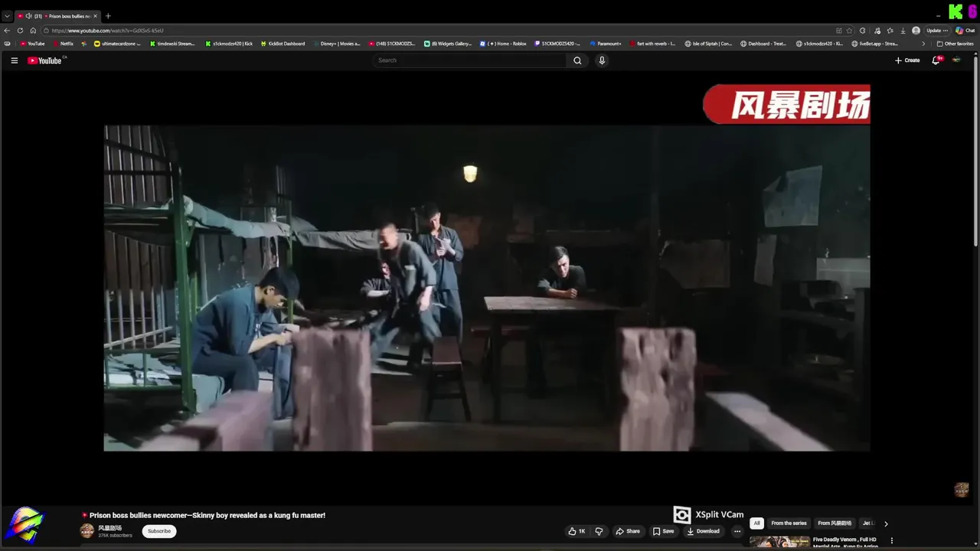This screenshot has width=980, height=551.
Task: Open the YouTube account avatar menu
Action: 956,60
